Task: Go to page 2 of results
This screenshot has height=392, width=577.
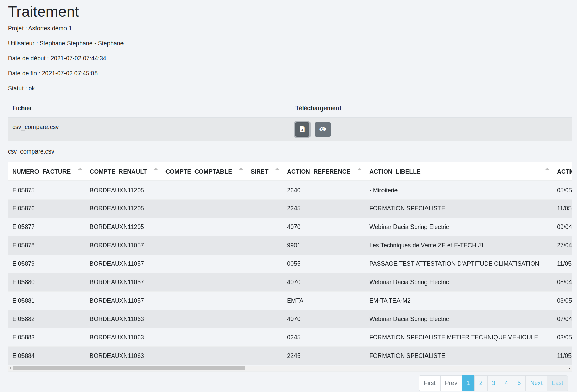Action: 481,383
